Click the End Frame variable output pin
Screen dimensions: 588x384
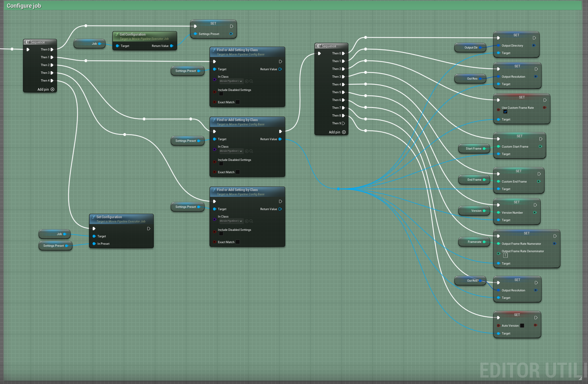click(x=484, y=180)
